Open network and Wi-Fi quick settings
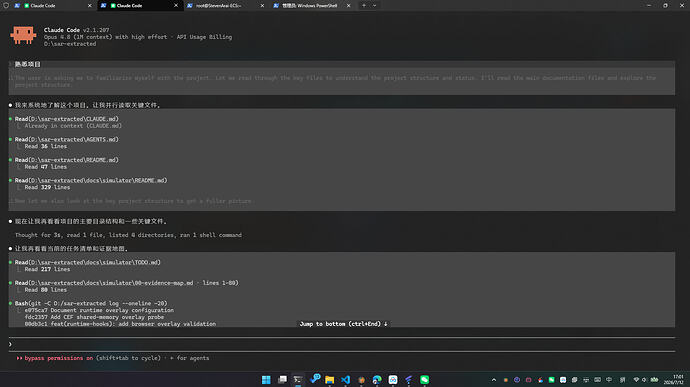Viewport: 690px width, 387px height. pyautogui.click(x=636, y=380)
